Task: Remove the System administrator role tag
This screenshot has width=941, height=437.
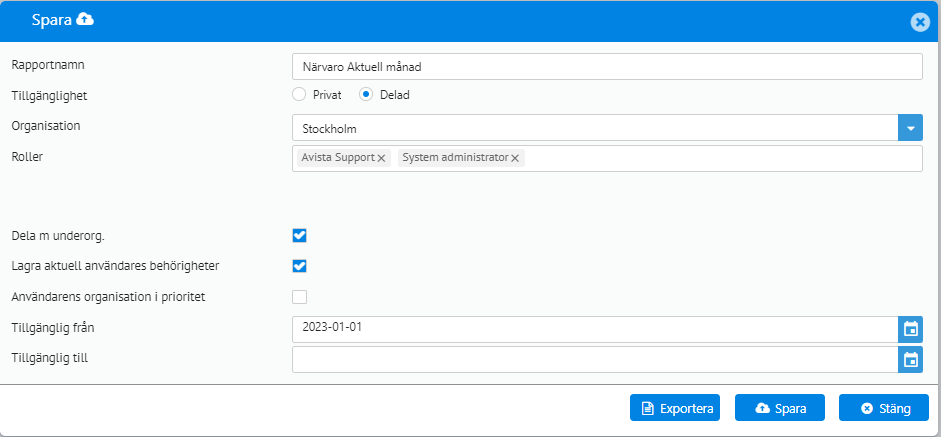Action: (x=515, y=158)
